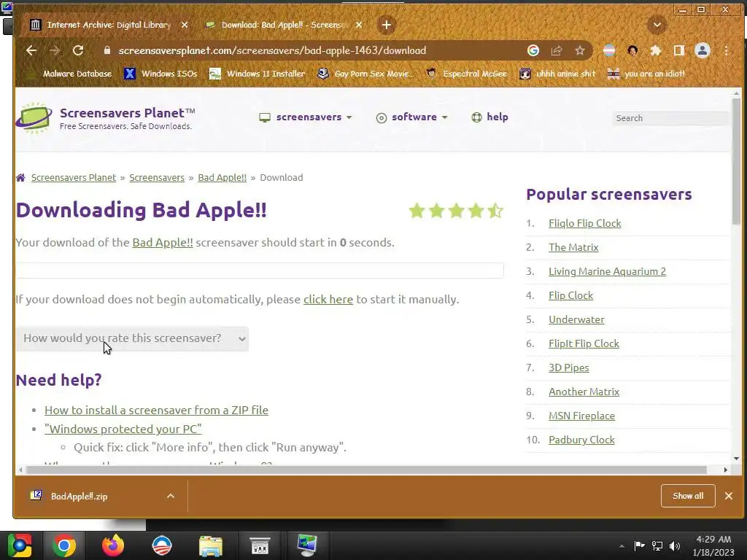Image resolution: width=747 pixels, height=560 pixels.
Task: Open Padbury Clock screensaver link
Action: tap(581, 440)
